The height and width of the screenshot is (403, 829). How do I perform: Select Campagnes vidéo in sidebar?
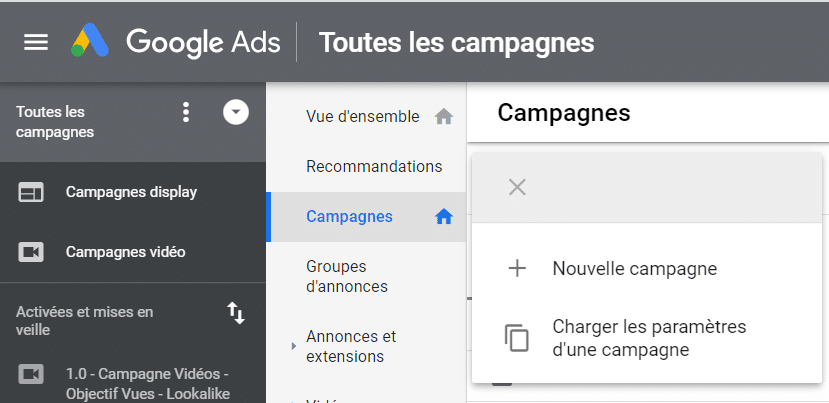(x=125, y=252)
